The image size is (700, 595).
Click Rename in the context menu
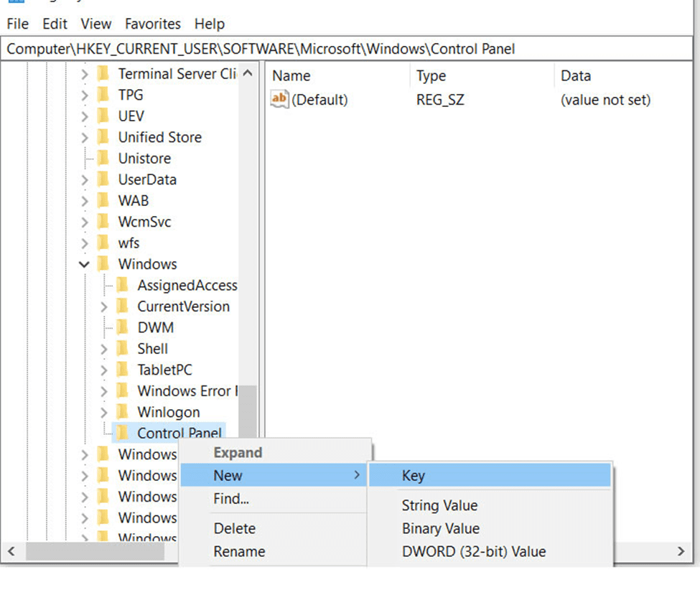(239, 551)
